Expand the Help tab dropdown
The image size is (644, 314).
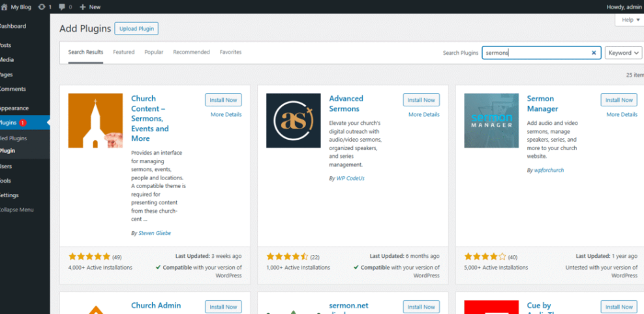[630, 20]
